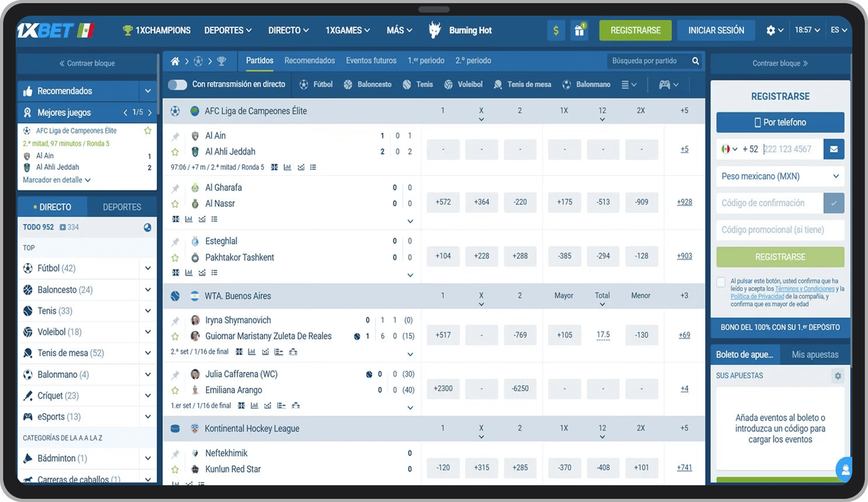The image size is (868, 502).
Task: Click the envelope icon beside phone field
Action: (833, 149)
